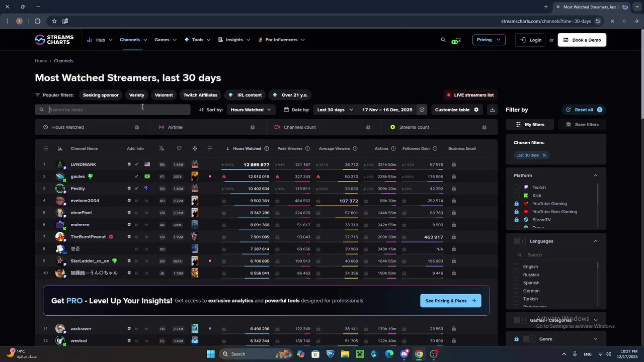Click the LVNDMARK channel avatar

[x=60, y=164]
